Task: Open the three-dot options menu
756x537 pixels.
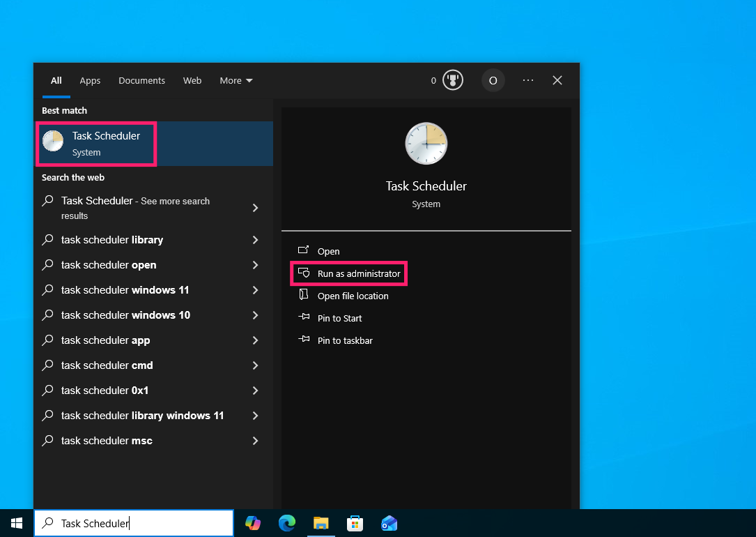Action: tap(528, 80)
